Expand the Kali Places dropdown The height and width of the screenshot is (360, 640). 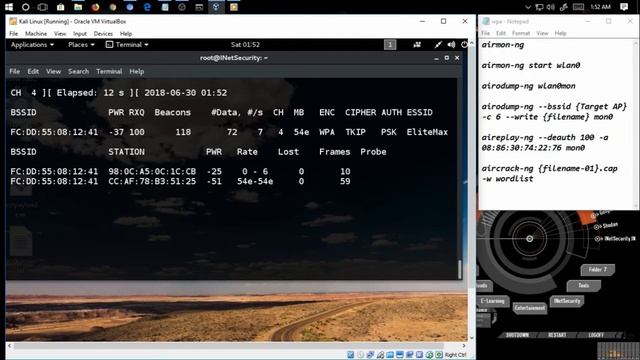81,44
